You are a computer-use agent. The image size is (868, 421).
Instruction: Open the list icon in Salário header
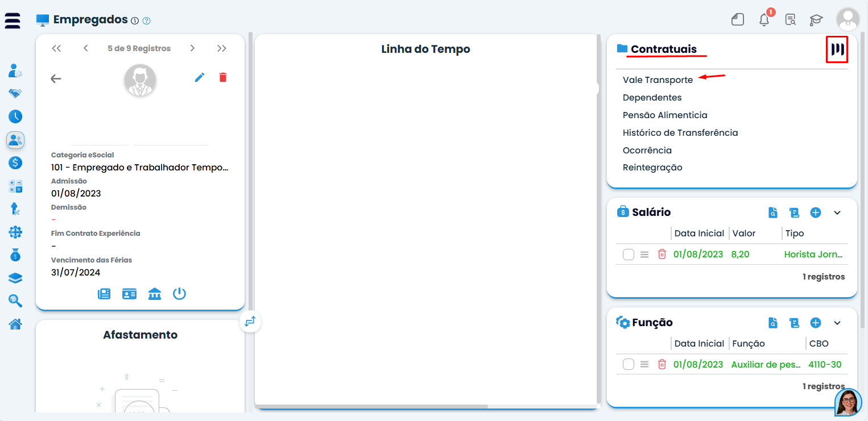coord(794,212)
